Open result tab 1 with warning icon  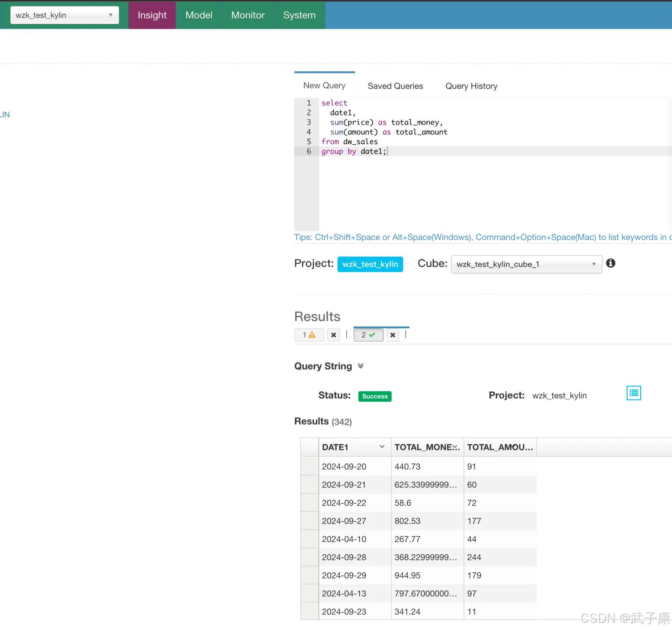point(309,335)
